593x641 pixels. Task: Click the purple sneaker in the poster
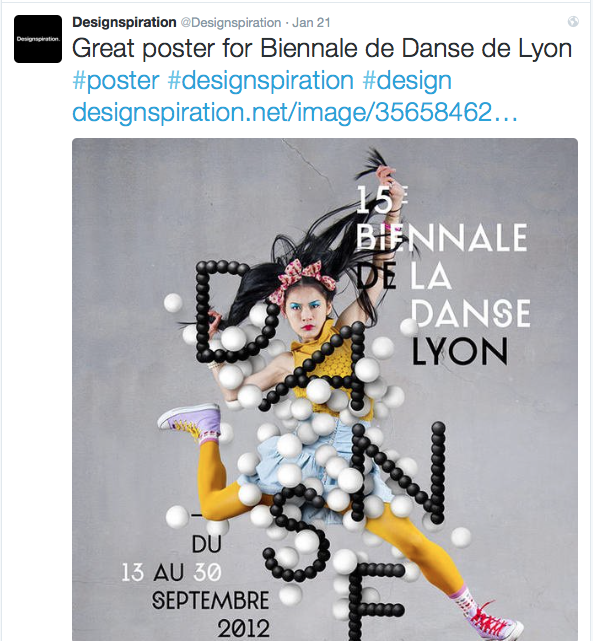tap(190, 421)
